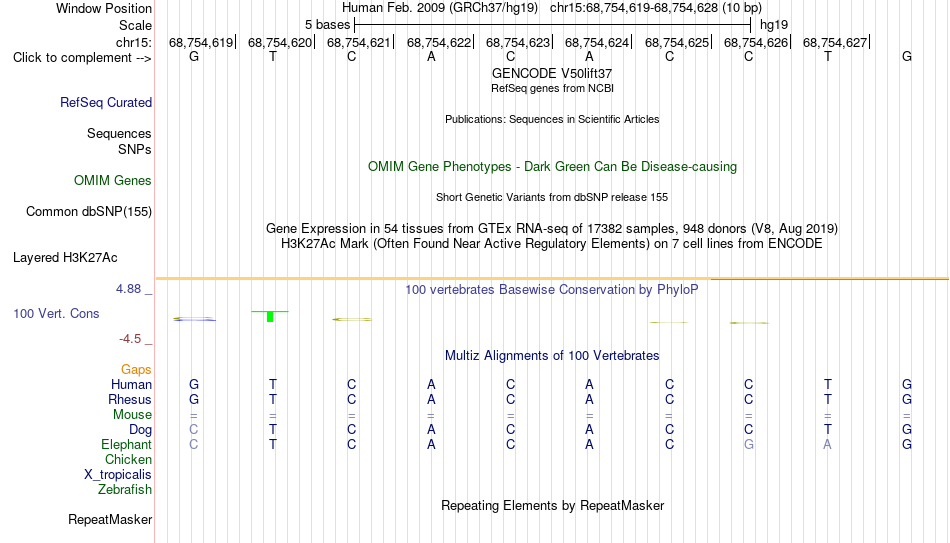Click first equals symbol in Mouse row
Viewport: 950px width, 543px height.
pyautogui.click(x=194, y=416)
